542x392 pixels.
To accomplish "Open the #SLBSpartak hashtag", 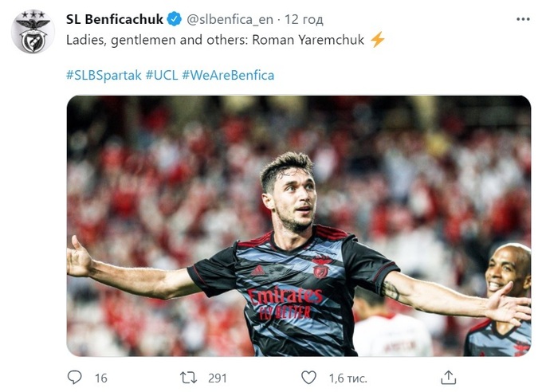I will pos(103,74).
